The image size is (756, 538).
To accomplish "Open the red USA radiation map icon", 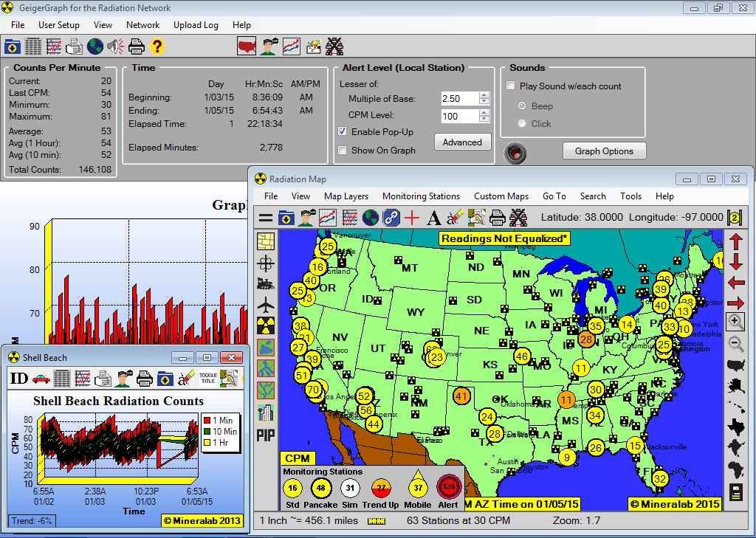I will (x=247, y=46).
